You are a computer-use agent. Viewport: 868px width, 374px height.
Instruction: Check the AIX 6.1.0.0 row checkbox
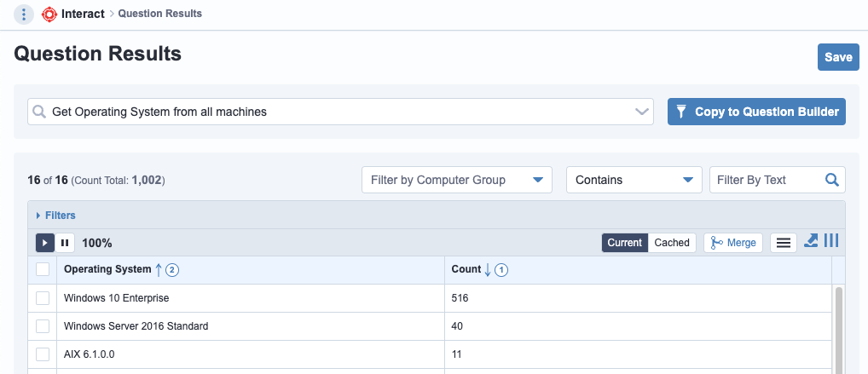pos(43,354)
